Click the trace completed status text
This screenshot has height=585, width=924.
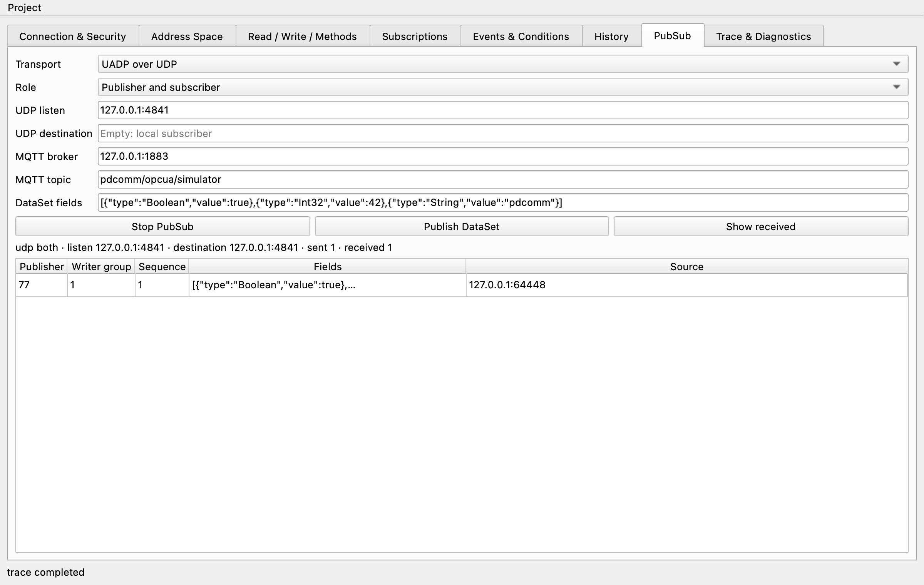46,572
